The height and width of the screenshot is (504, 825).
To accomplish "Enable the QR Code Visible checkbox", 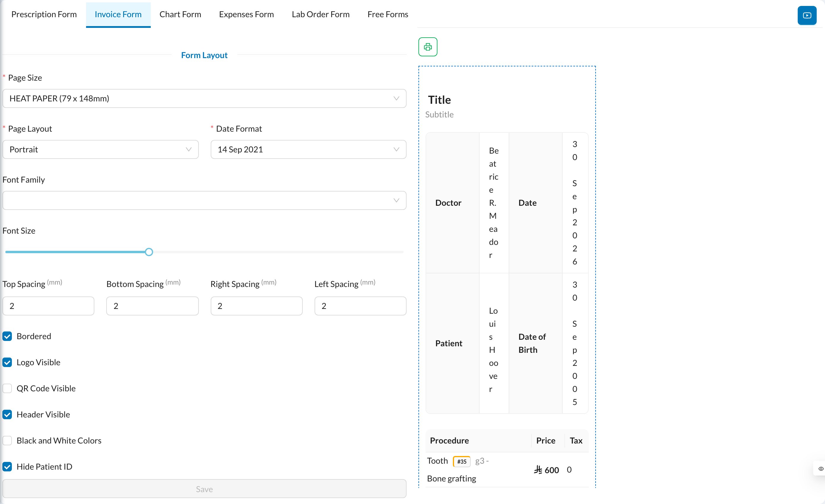I will [x=7, y=388].
